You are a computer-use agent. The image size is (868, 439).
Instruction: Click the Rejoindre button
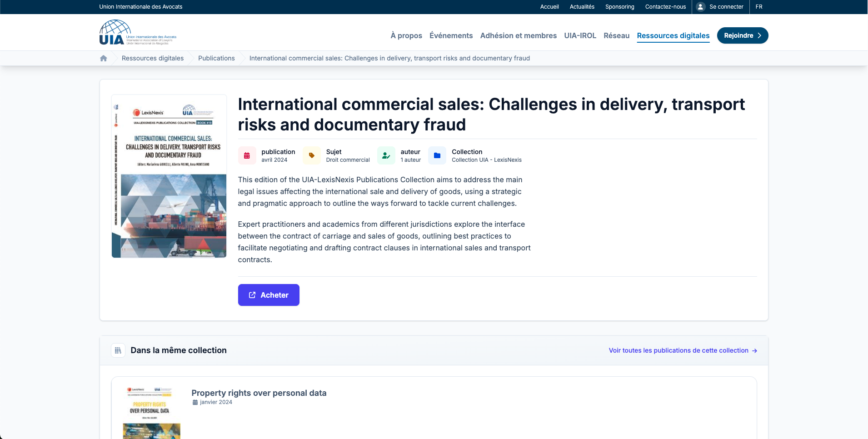pyautogui.click(x=742, y=35)
